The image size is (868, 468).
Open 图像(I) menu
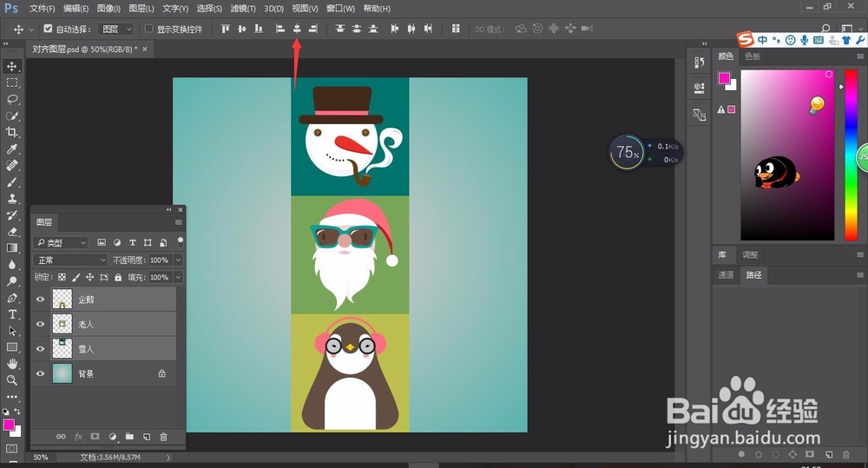click(108, 9)
